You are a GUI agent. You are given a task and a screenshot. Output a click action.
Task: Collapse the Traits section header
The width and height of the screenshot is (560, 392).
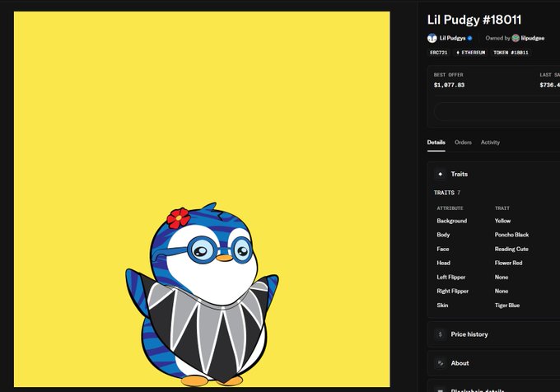pos(493,175)
